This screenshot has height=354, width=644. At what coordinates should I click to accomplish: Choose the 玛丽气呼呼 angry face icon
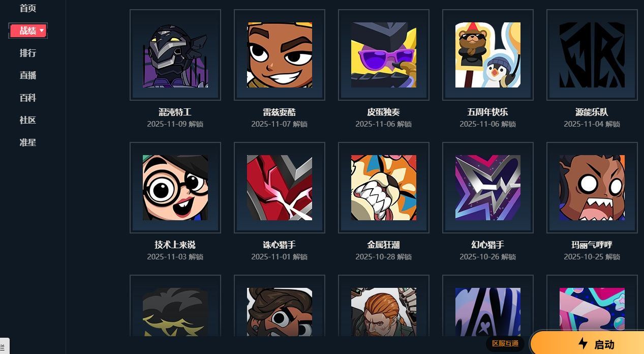tap(592, 188)
